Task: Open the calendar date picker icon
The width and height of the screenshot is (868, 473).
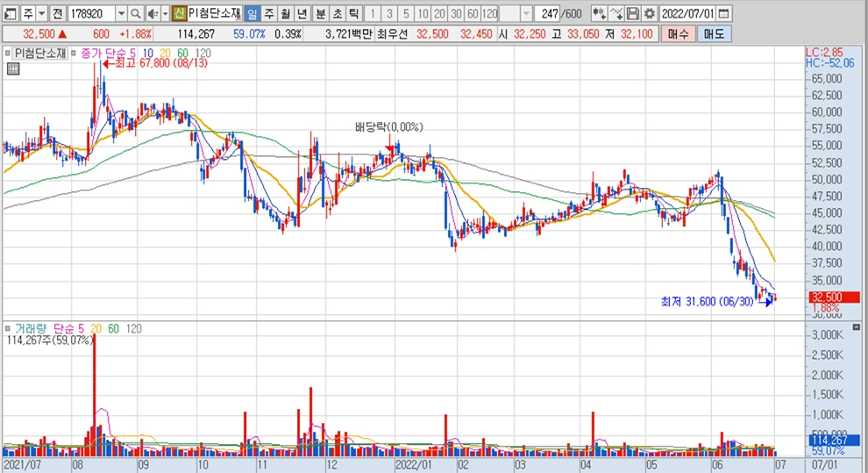Action: 723,13
